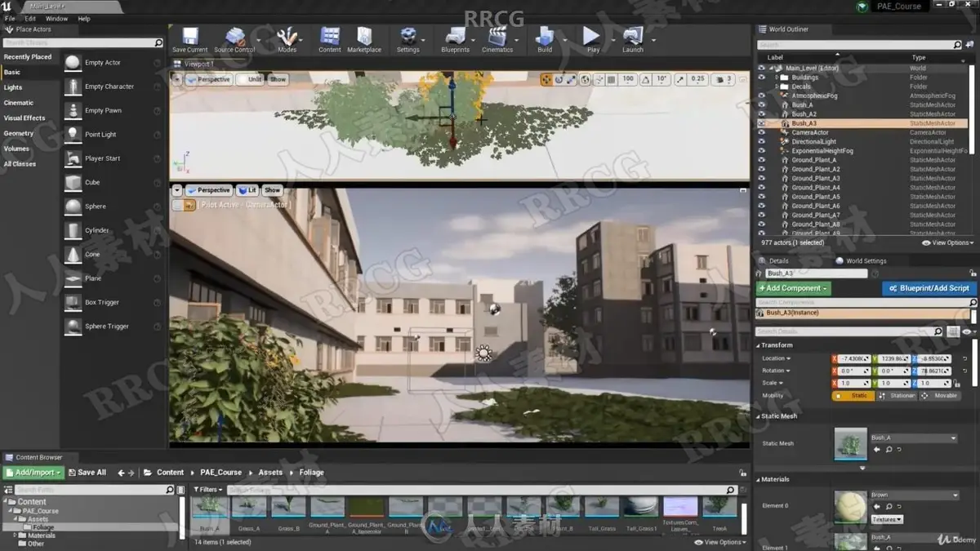
Task: Open View Options in World Outliner
Action: click(x=947, y=242)
